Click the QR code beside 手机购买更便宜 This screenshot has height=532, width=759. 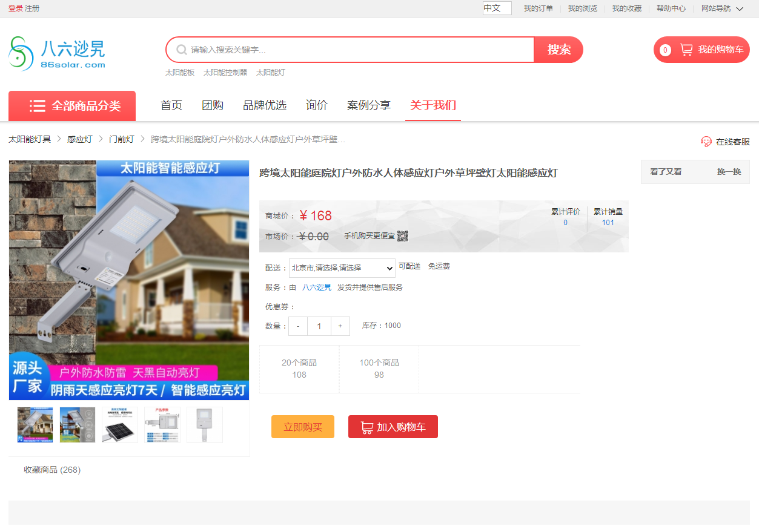coord(403,236)
